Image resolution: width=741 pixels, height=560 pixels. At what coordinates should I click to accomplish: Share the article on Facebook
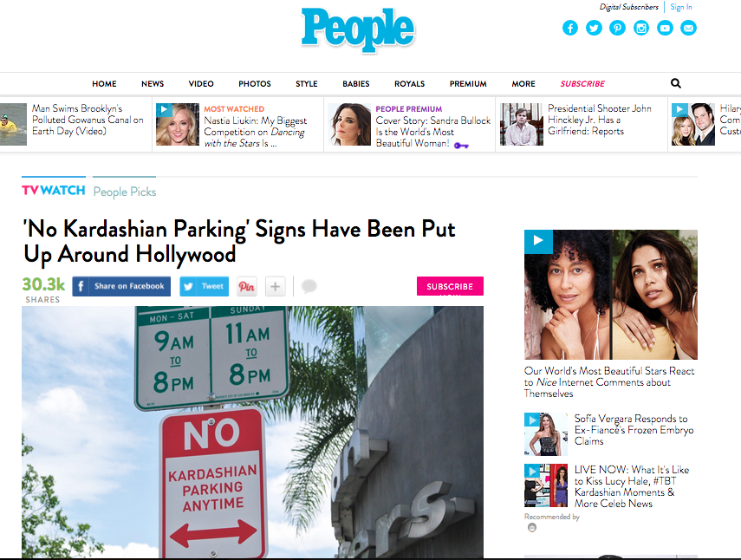click(121, 286)
